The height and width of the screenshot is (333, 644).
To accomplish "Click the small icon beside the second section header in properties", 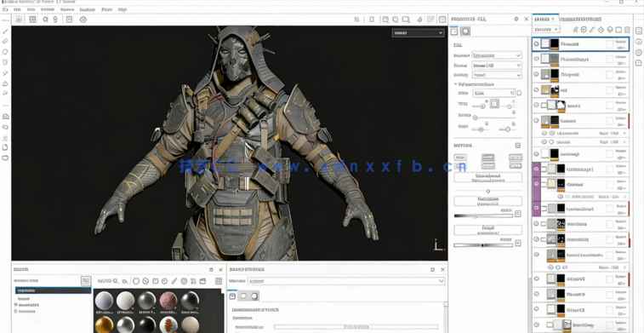I will pyautogui.click(x=518, y=146).
